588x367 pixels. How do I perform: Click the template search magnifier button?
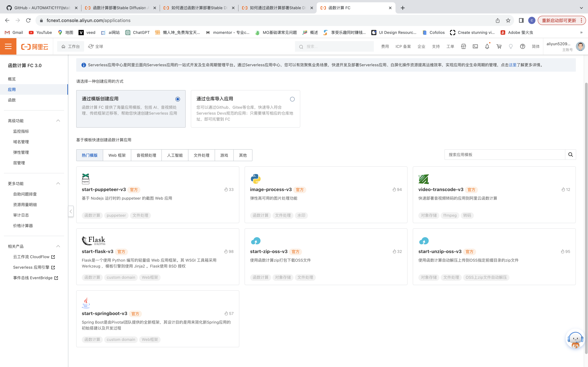point(570,155)
